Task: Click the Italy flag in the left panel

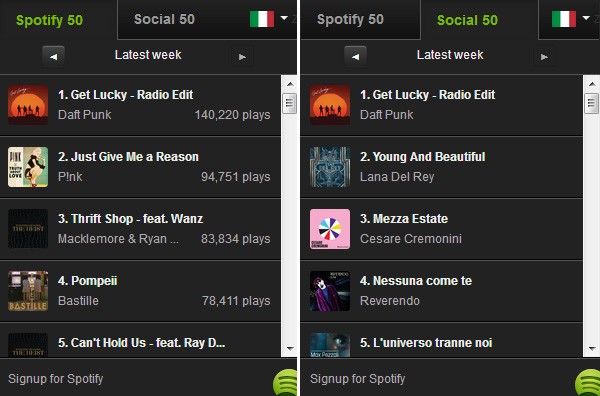Action: 262,19
